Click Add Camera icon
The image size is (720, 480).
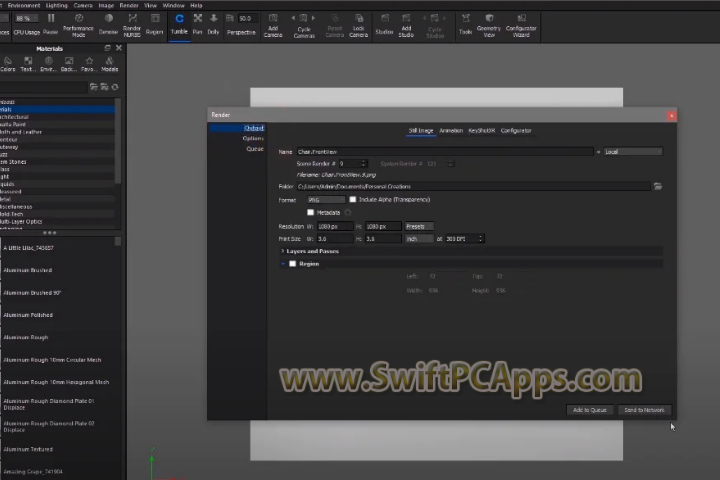(x=273, y=18)
